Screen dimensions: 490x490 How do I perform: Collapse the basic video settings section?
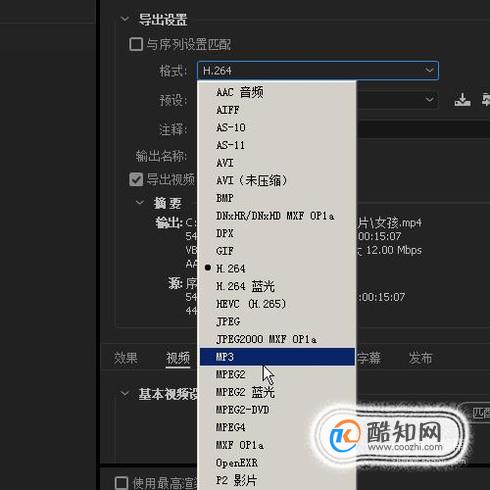click(x=125, y=394)
